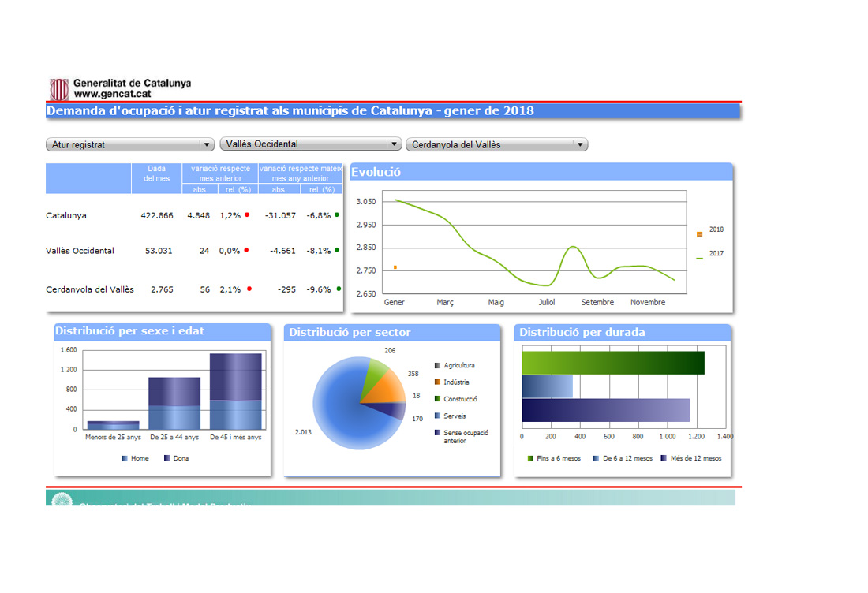Click the Agricultura legend swatch
The height and width of the screenshot is (593, 868).
437,365
